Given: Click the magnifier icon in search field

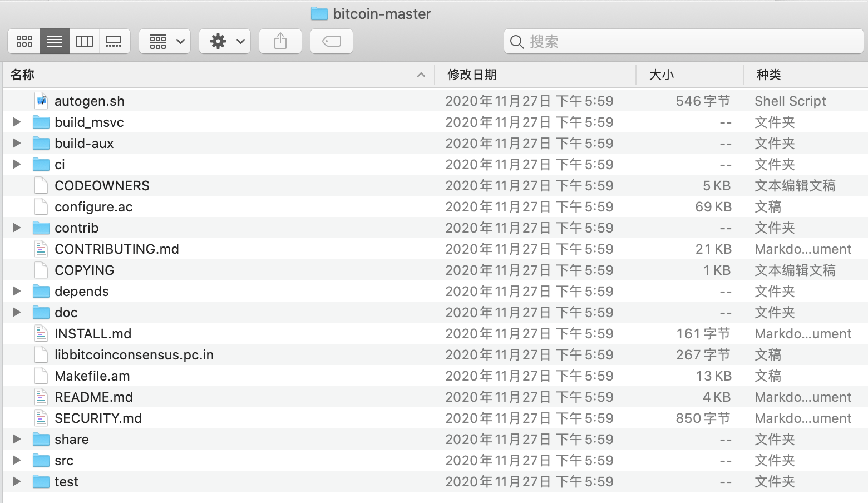Looking at the screenshot, I should [x=517, y=42].
